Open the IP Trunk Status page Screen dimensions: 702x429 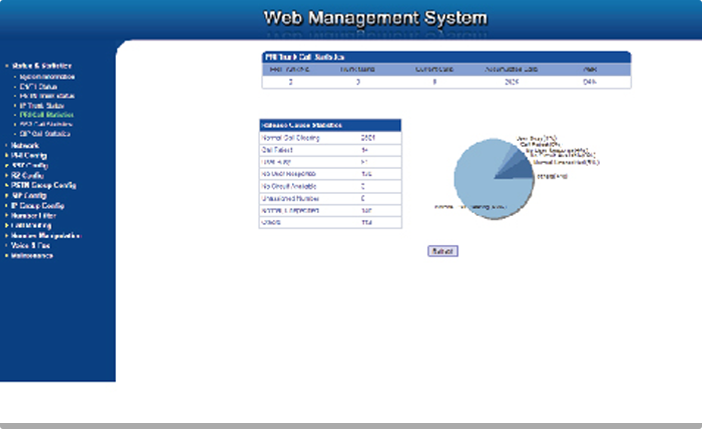(42, 106)
